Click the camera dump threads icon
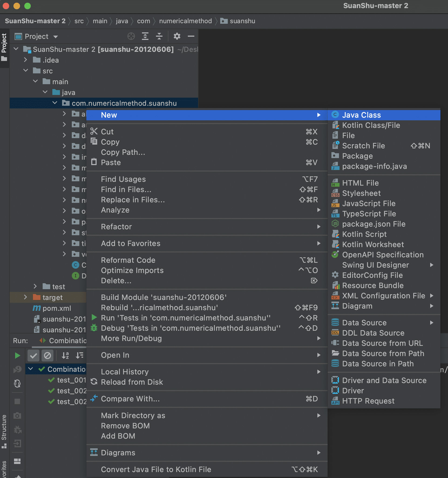Image resolution: width=448 pixels, height=478 pixels. 17,415
